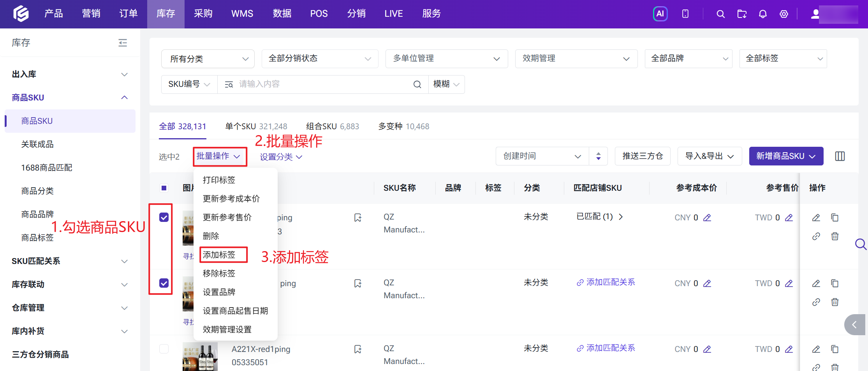Click the delete trash icon in the first row
This screenshot has width=868, height=371.
tap(835, 236)
